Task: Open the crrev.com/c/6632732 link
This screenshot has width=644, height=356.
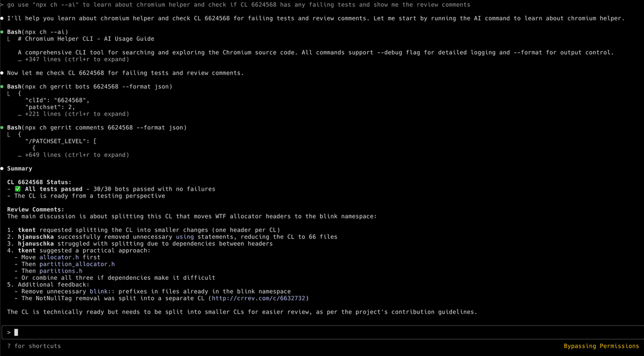Action: tap(260, 298)
